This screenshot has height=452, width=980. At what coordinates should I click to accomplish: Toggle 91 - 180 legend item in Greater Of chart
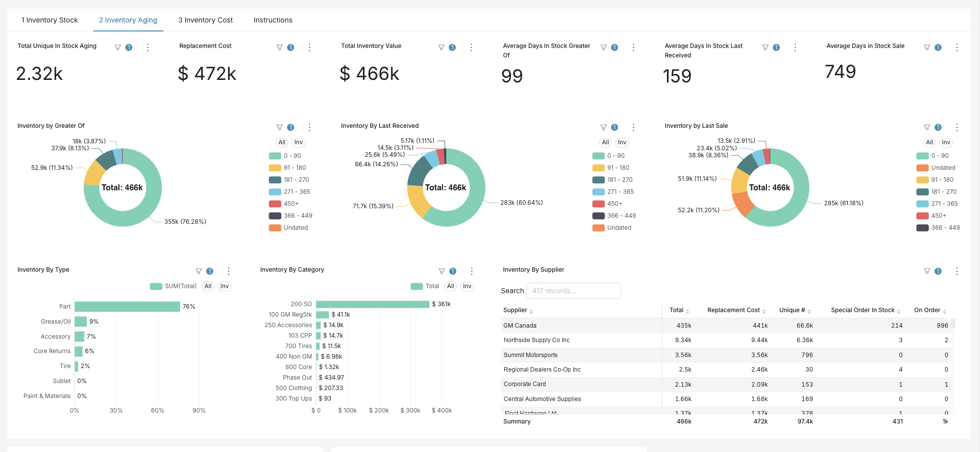pyautogui.click(x=288, y=168)
